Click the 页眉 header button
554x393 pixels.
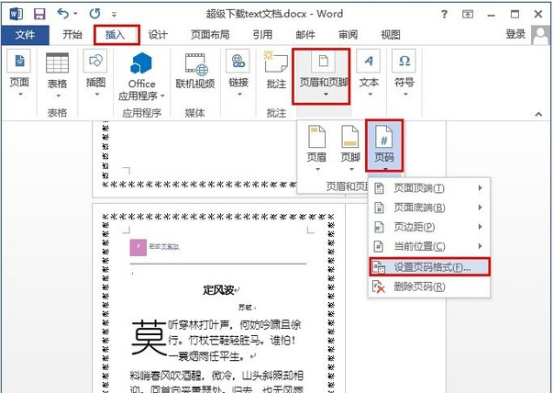click(x=317, y=148)
